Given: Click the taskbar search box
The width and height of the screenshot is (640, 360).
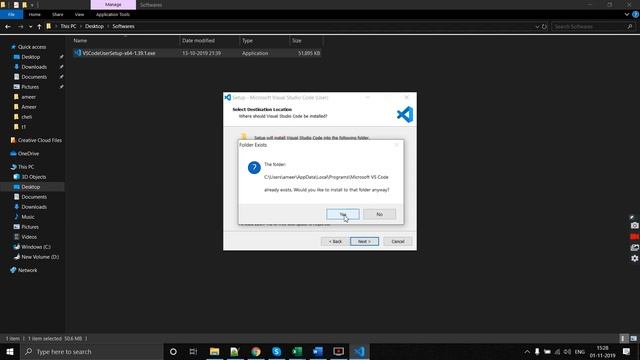Looking at the screenshot, I should (x=91, y=351).
